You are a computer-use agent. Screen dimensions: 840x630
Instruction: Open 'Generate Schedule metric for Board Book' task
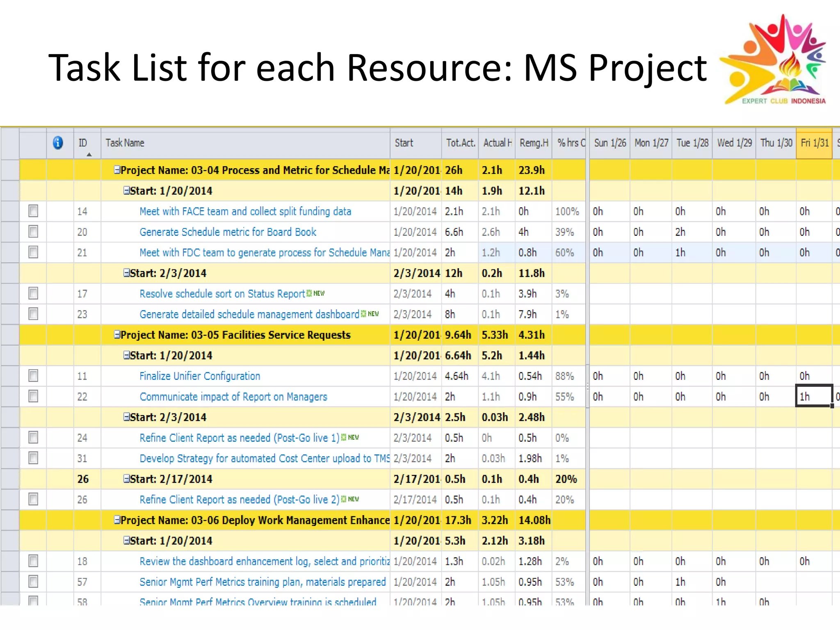coord(228,232)
